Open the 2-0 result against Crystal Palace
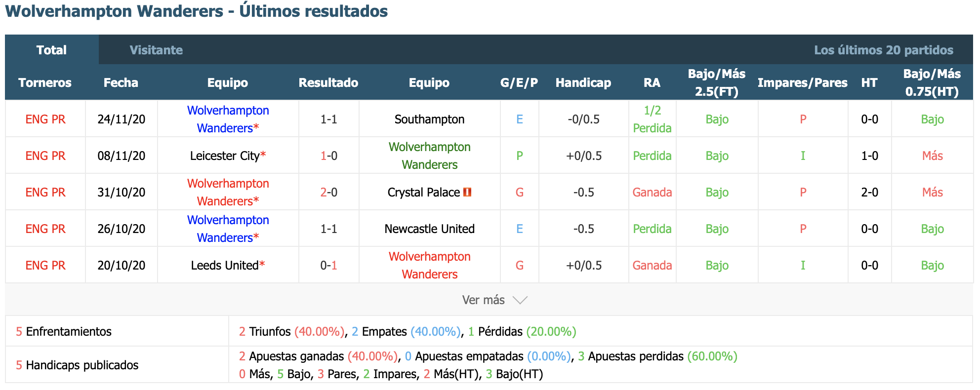The image size is (980, 390). point(328,192)
